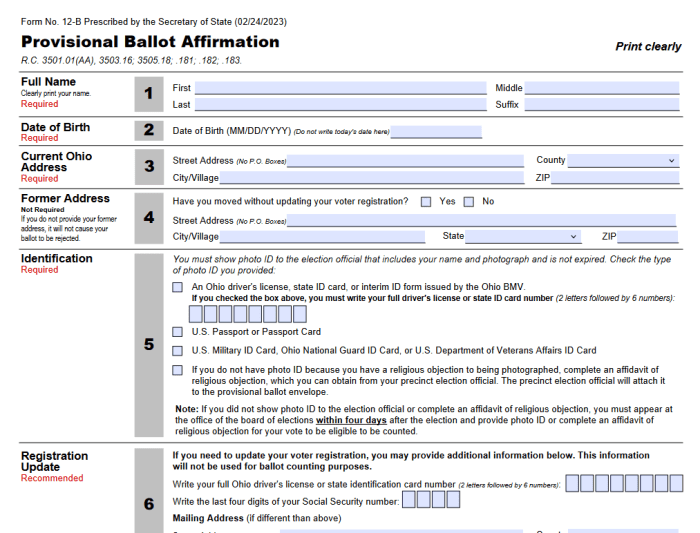Image resolution: width=700 pixels, height=533 pixels.
Task: Enter the Date of Birth field
Action: point(436,132)
